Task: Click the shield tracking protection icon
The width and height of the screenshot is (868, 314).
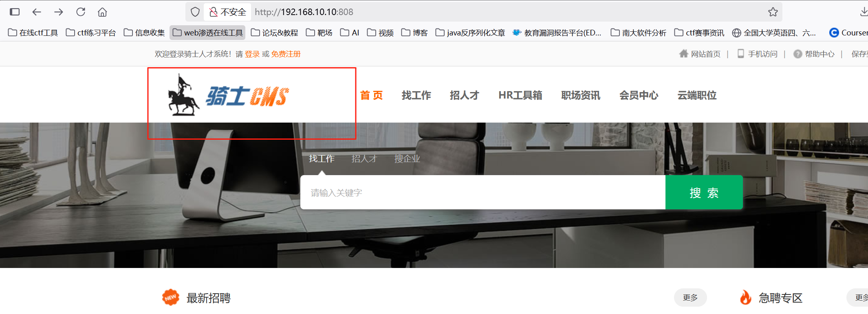Action: point(195,12)
